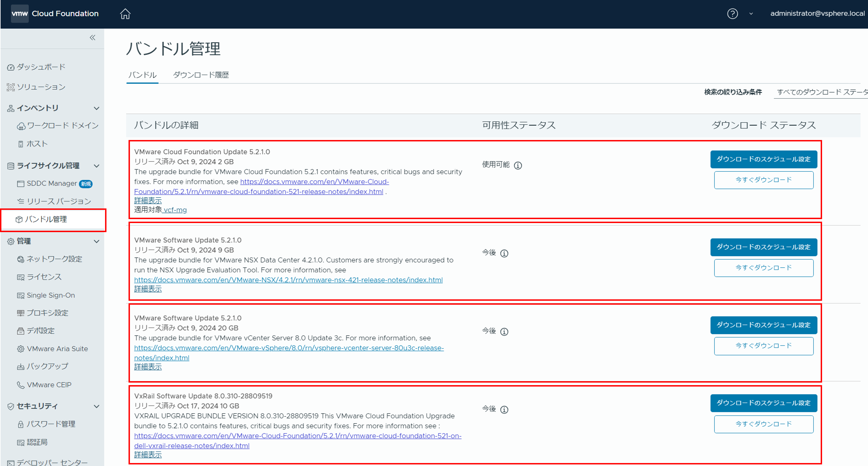Schedule download for the vCenter Server 8.0 bundle
The width and height of the screenshot is (868, 466).
764,325
